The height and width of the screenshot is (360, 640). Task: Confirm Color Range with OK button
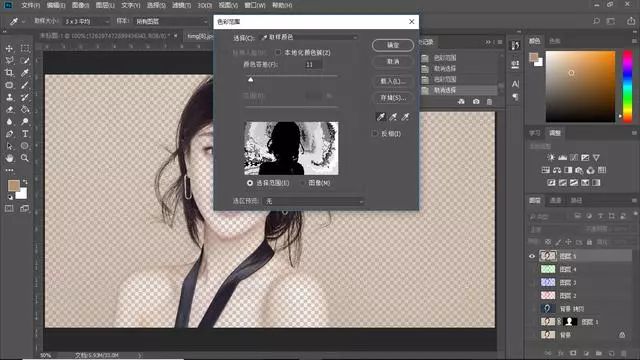click(393, 45)
